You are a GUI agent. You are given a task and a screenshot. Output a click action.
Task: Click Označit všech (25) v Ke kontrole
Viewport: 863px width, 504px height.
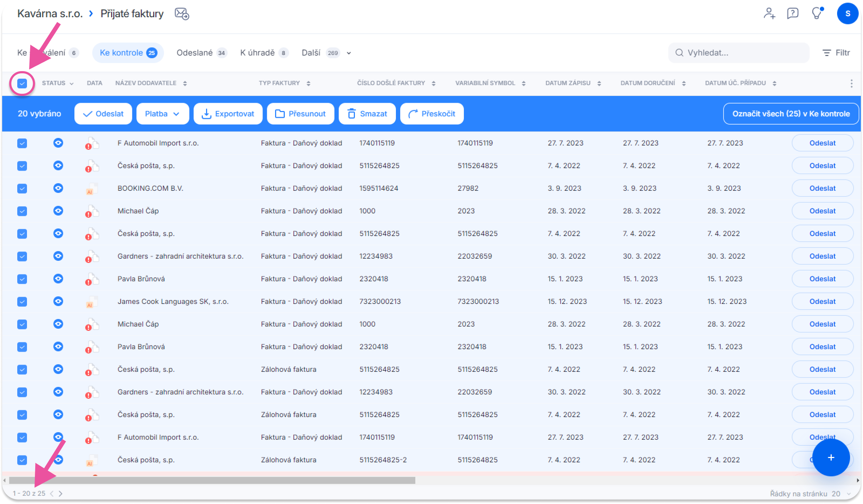tap(791, 114)
